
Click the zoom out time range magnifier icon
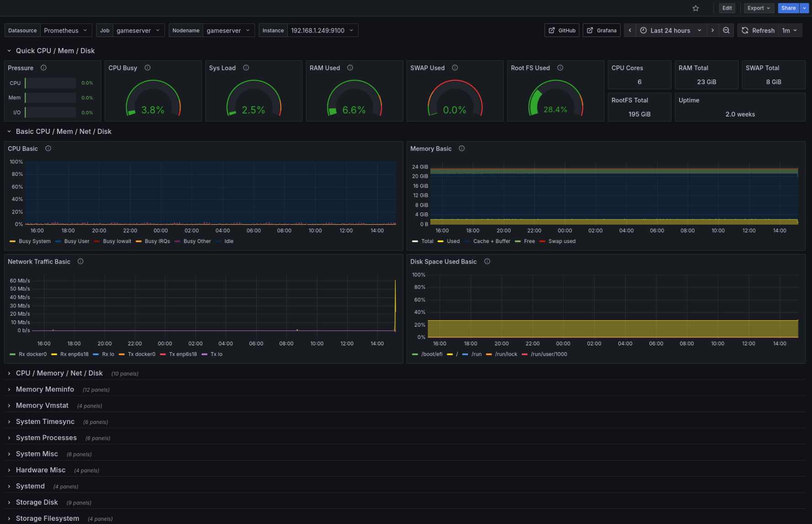[x=726, y=30]
